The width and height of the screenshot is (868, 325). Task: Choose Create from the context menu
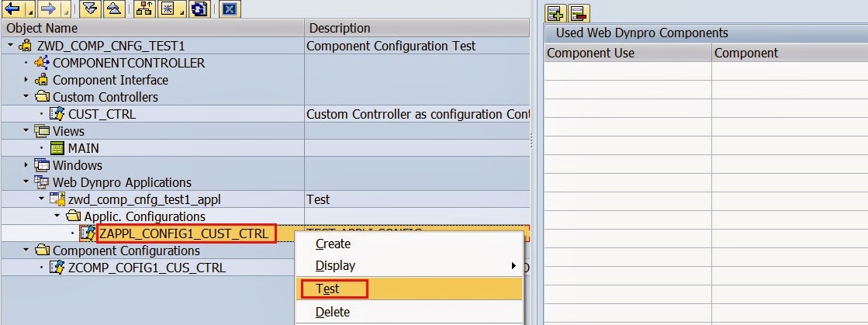click(x=333, y=244)
